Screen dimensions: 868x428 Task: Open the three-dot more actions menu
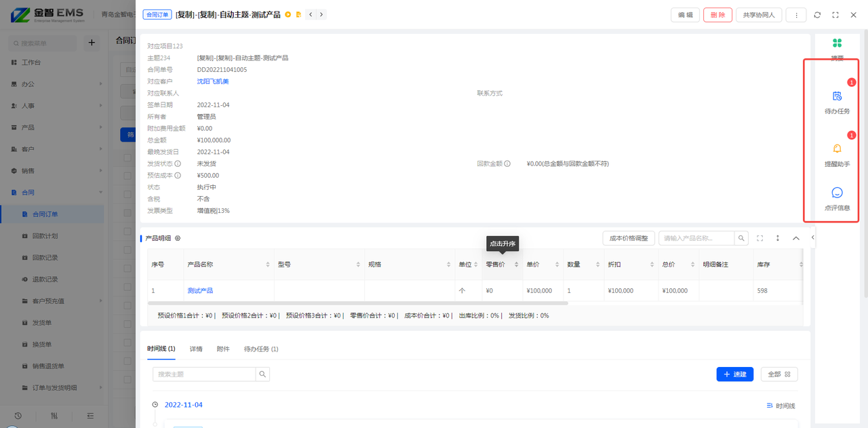point(796,15)
